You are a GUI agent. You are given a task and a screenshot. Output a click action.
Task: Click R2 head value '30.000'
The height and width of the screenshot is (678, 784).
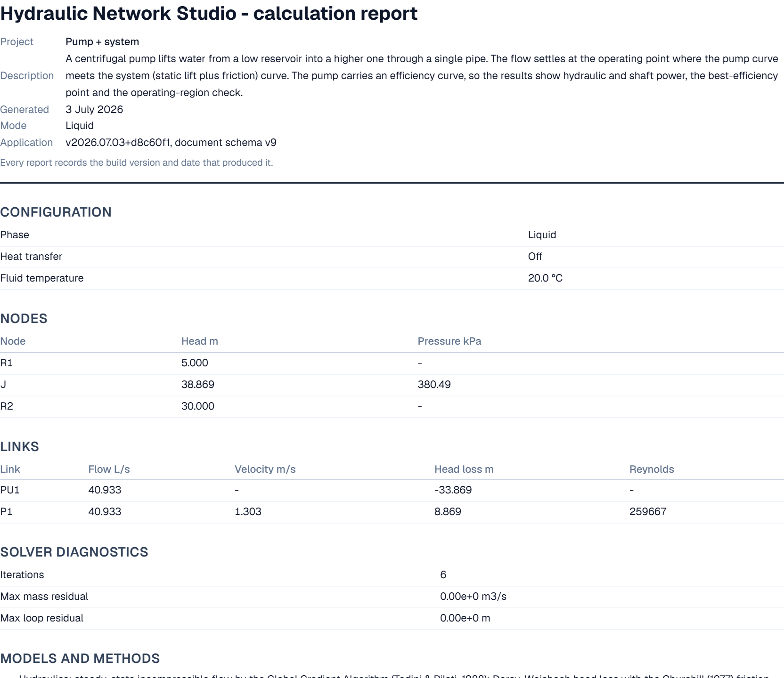[x=198, y=406]
